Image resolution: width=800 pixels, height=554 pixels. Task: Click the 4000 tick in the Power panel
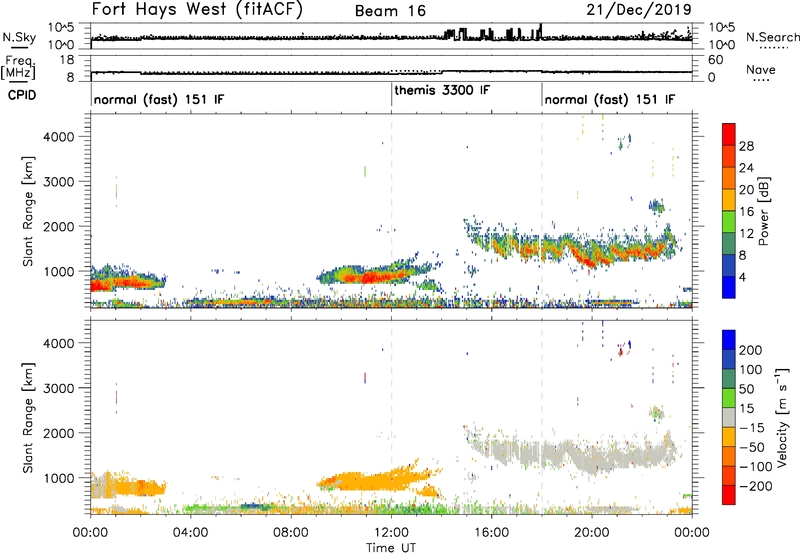tap(58, 137)
